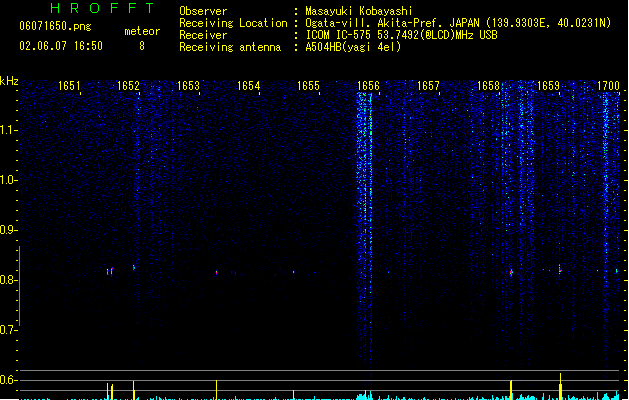Click the date 02.06.07 16:50

tap(61, 46)
